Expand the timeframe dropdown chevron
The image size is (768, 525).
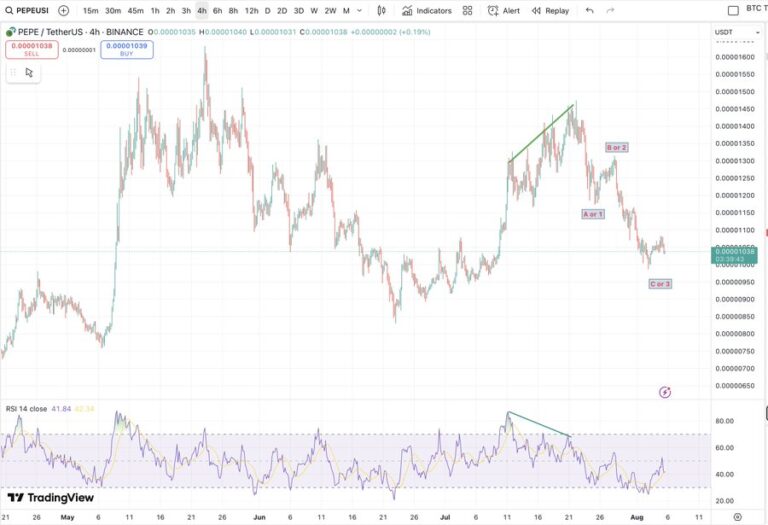click(359, 10)
